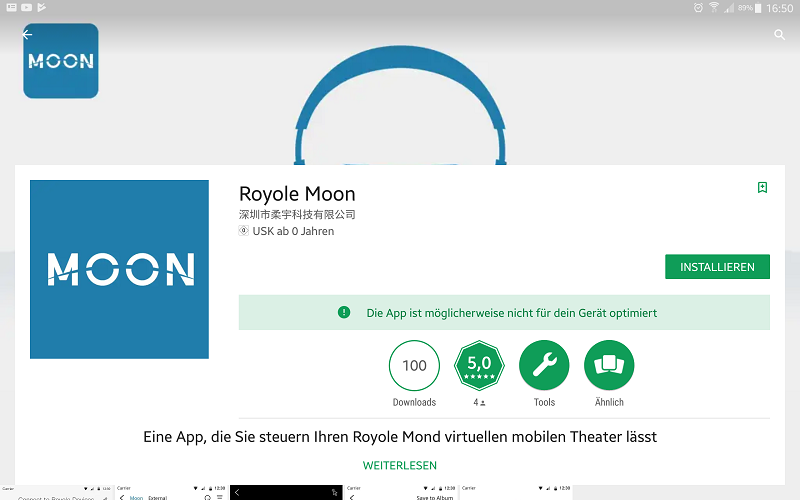This screenshot has width=800, height=500.
Task: Show similar apps via Ähnlich icon
Action: [x=609, y=365]
